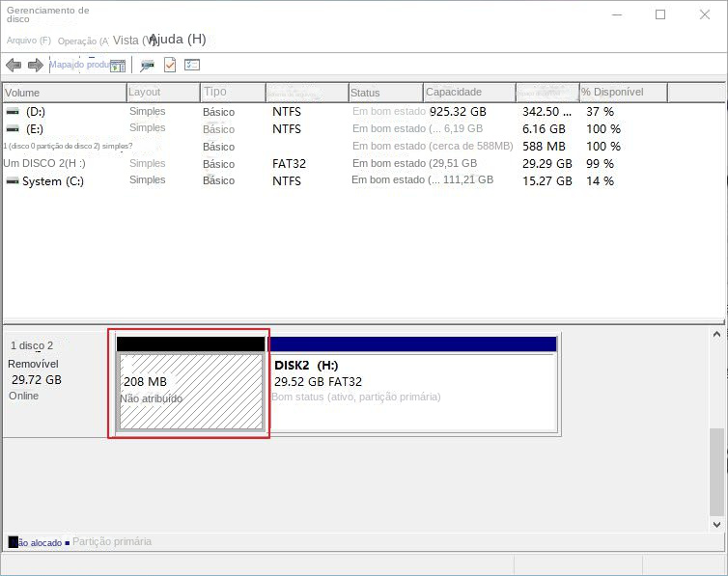The width and height of the screenshot is (728, 576).
Task: Click the disk pane vertical scrollbar thumb
Action: click(716, 472)
